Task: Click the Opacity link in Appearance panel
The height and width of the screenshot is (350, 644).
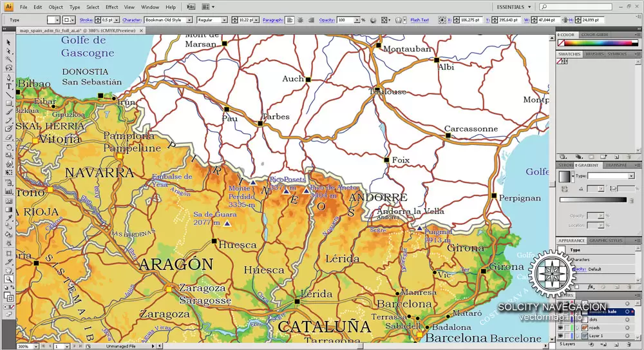Action: click(579, 269)
